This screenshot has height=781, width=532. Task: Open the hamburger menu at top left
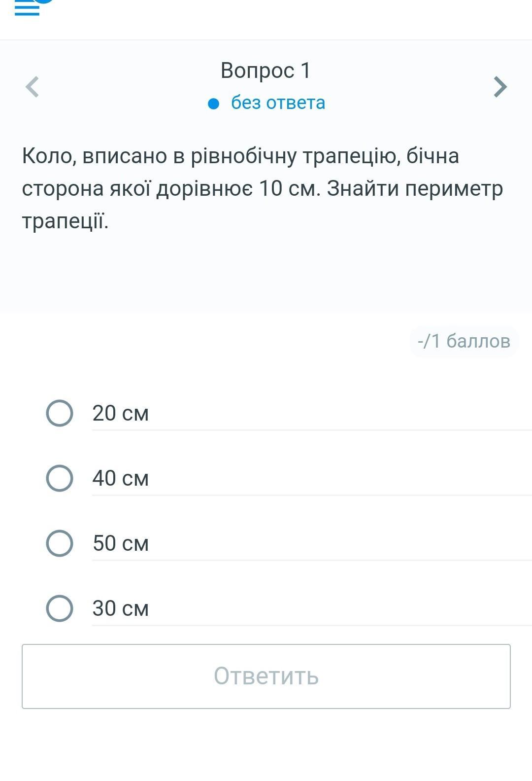(27, 9)
